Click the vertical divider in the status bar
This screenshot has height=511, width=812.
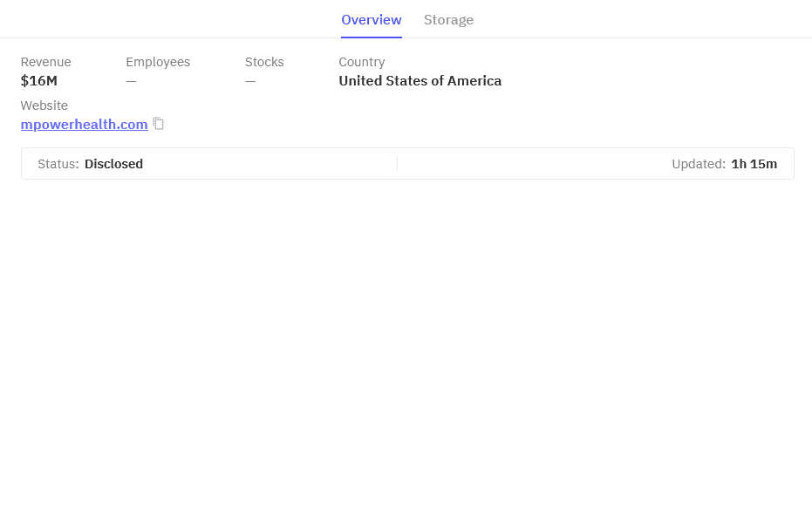tap(397, 164)
